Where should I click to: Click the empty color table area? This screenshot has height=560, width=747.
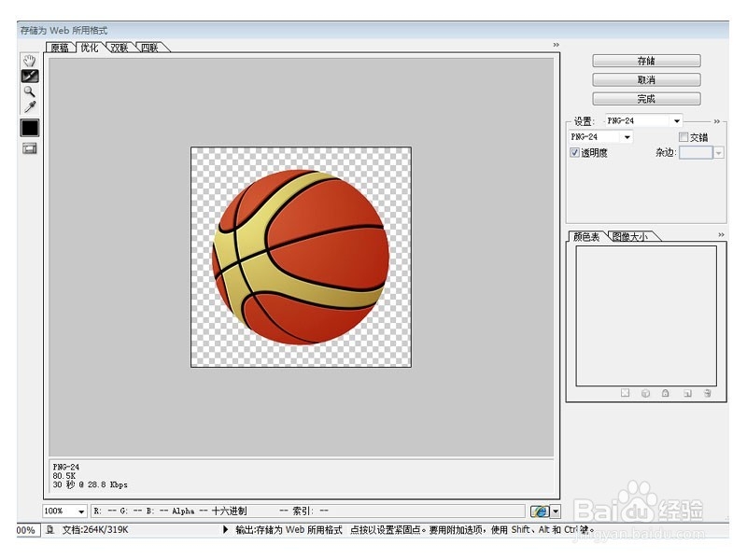point(646,315)
